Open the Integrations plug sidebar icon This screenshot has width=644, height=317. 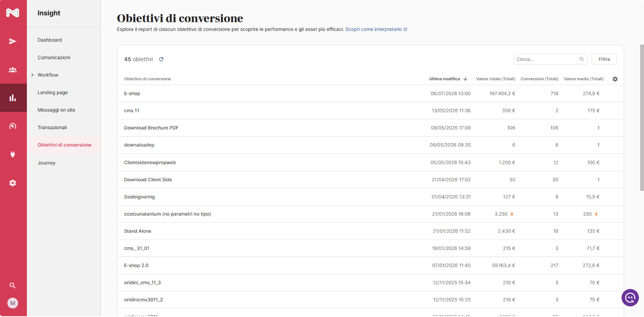pos(13,154)
